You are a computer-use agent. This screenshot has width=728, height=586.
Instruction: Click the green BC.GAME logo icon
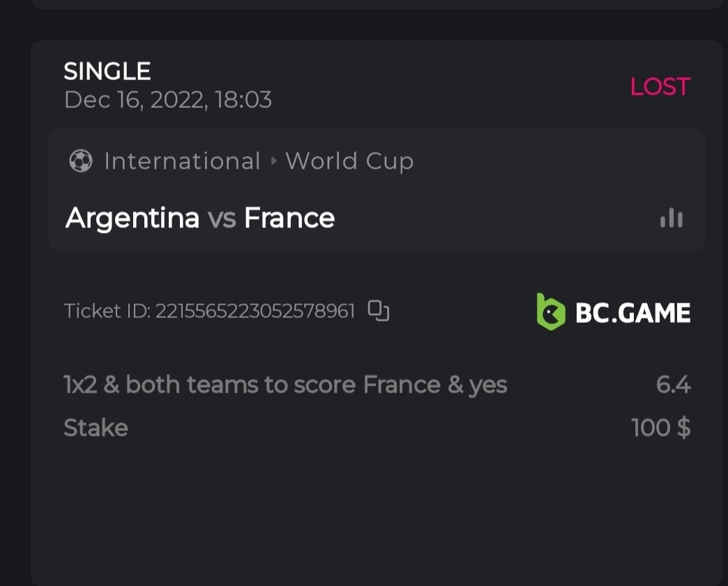pos(550,311)
